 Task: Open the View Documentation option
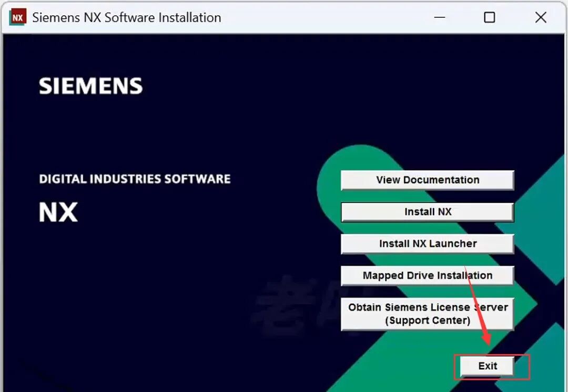(x=428, y=180)
